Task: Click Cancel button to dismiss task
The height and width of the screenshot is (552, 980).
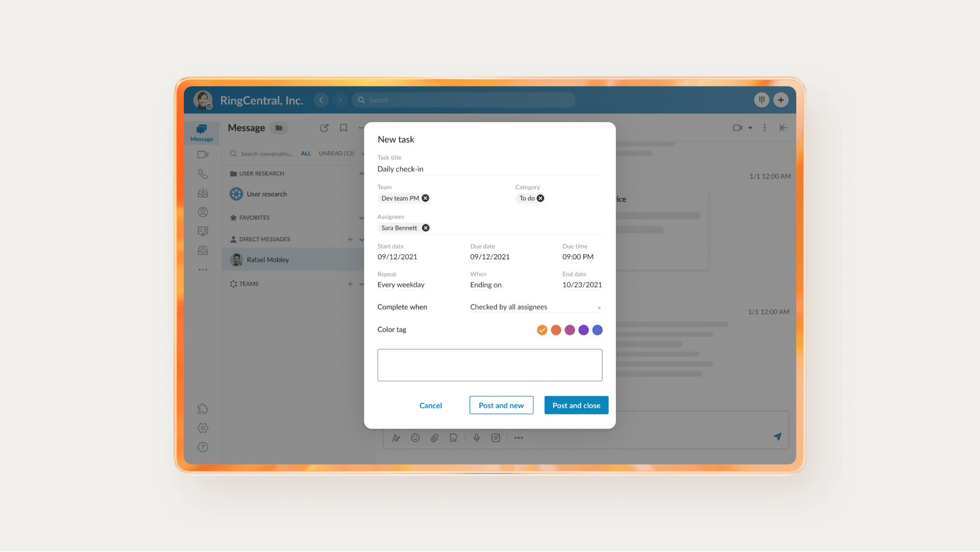Action: coord(430,405)
